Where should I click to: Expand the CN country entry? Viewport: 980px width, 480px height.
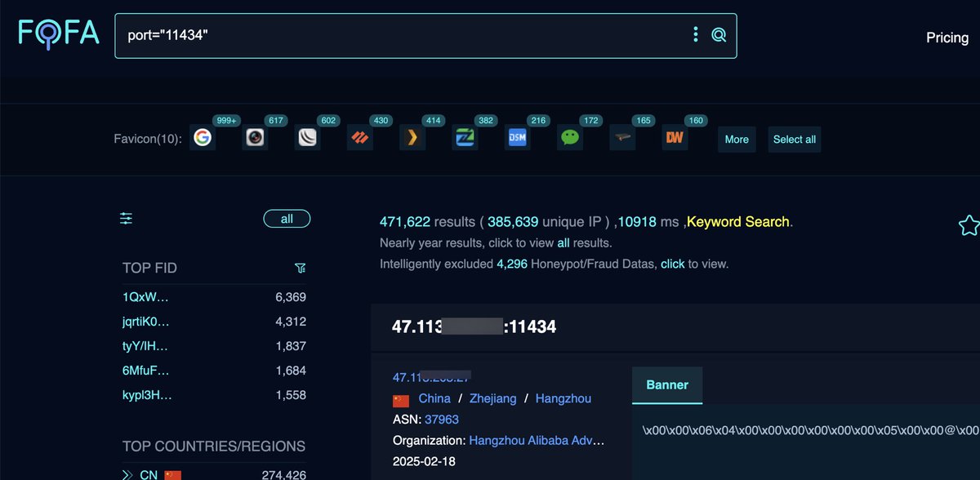click(x=127, y=474)
